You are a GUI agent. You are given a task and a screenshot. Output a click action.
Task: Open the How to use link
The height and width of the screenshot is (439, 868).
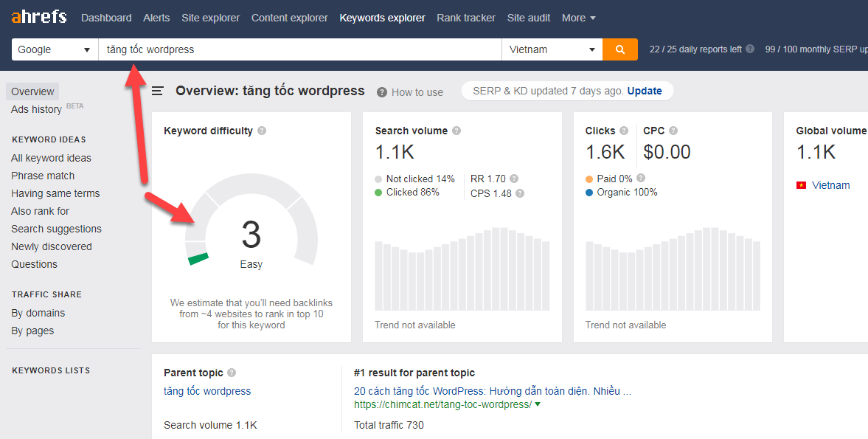tap(417, 92)
